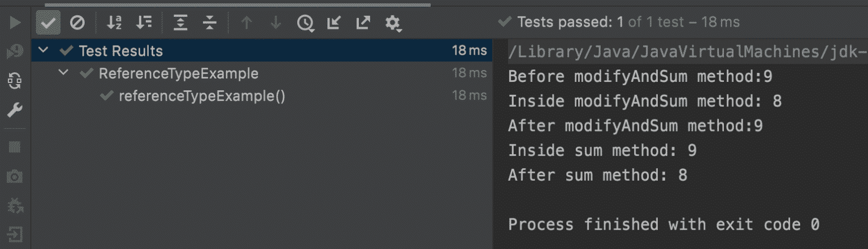Open the test history clock icon
This screenshot has width=868, height=249.
click(305, 23)
